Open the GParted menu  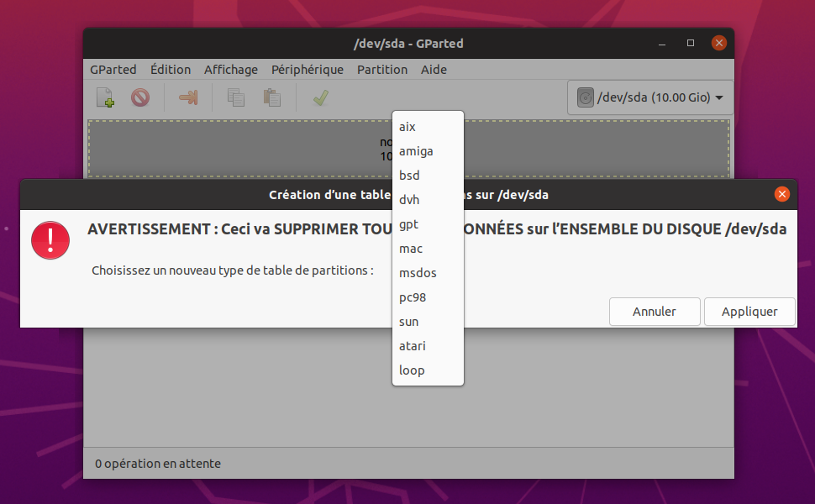(113, 70)
